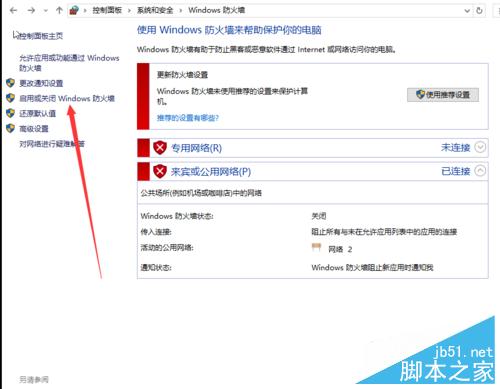Expand the 专用网络 section chevron
Viewport: 500px width, 389px height.
480,147
